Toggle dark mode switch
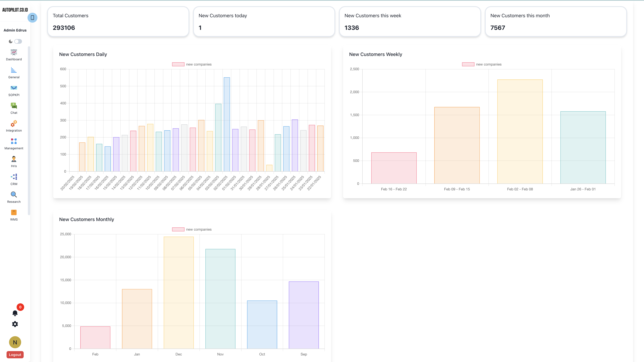This screenshot has width=644, height=362. [18, 41]
